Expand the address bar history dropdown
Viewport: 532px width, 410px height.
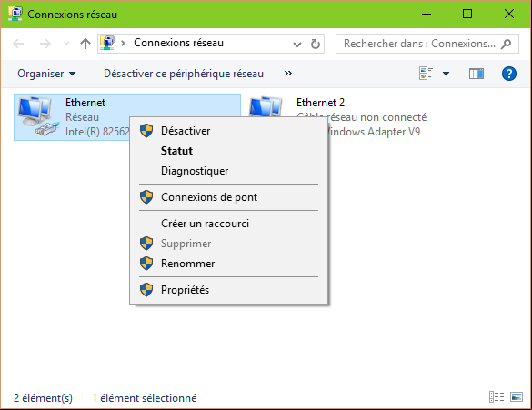(x=296, y=44)
